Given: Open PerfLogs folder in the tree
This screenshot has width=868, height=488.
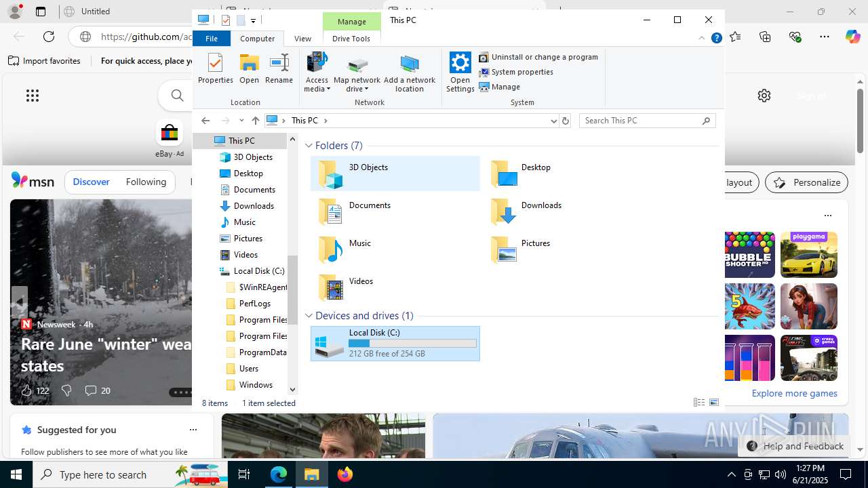Looking at the screenshot, I should tap(255, 304).
